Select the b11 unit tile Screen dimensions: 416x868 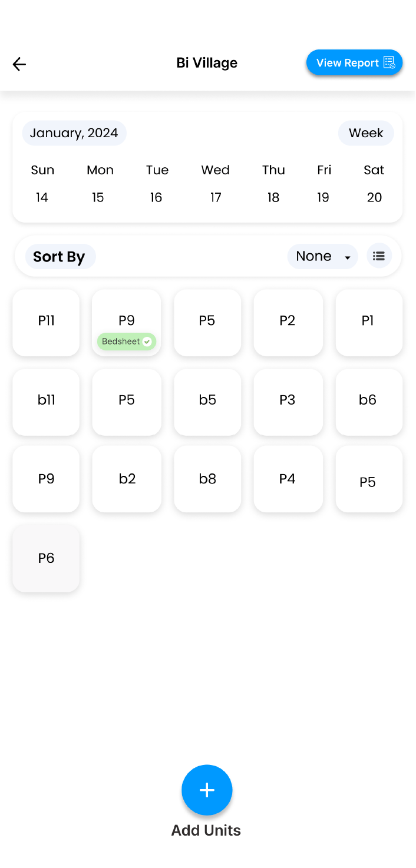(46, 402)
